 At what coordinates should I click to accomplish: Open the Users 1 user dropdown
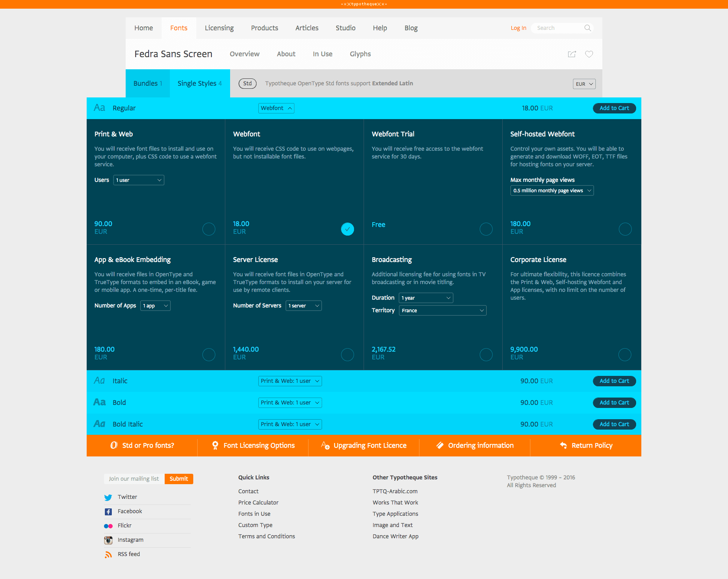[139, 180]
